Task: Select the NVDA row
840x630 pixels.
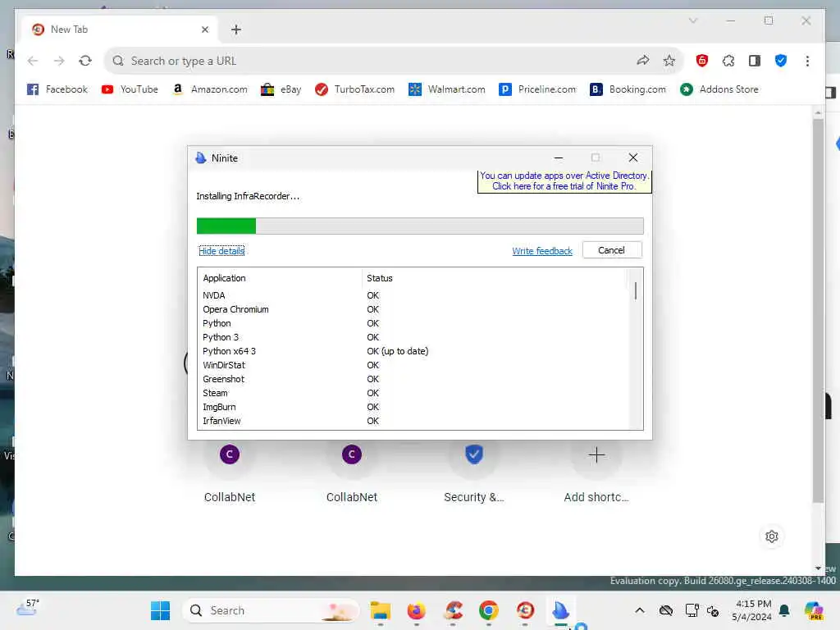Action: [412, 295]
